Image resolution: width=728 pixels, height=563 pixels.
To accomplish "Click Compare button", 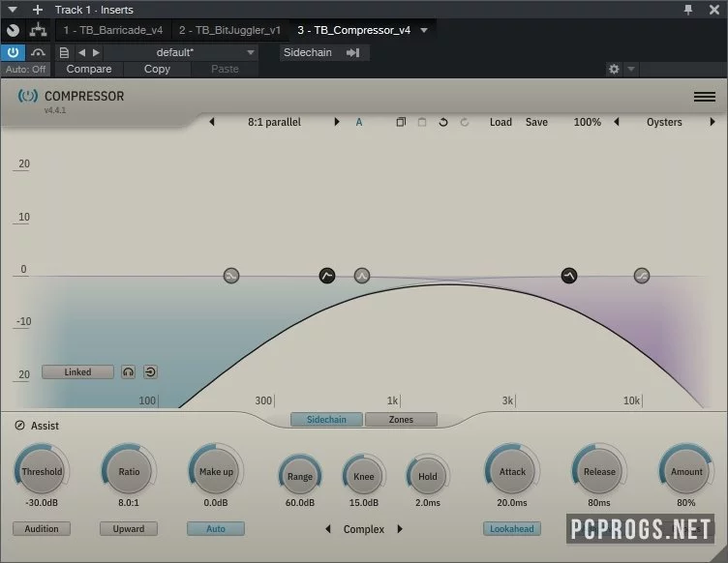I will pyautogui.click(x=89, y=69).
